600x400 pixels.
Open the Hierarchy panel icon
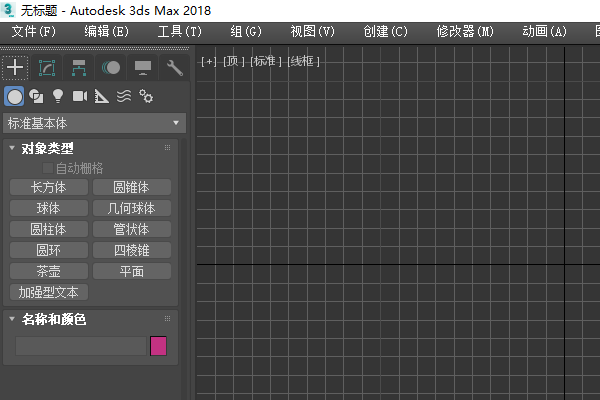(x=79, y=68)
